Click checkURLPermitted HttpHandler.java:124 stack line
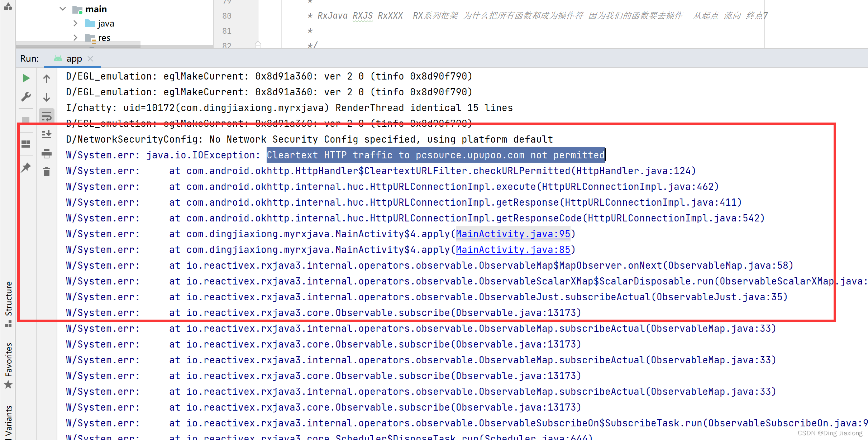Screen dimensions: 868x440 click(x=381, y=171)
